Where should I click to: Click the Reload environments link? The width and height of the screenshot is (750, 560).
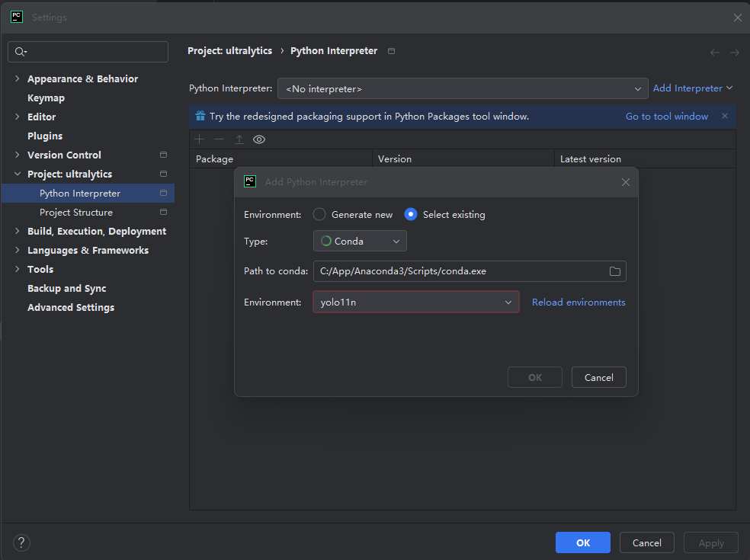[x=579, y=302]
